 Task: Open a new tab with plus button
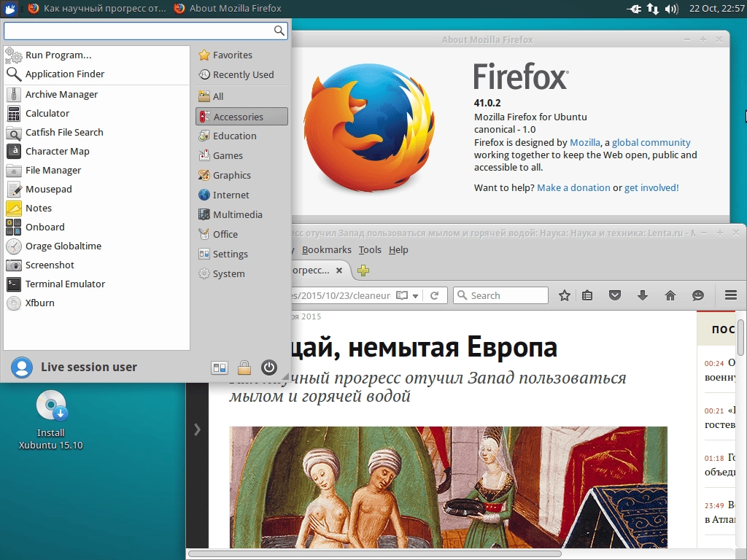point(363,271)
